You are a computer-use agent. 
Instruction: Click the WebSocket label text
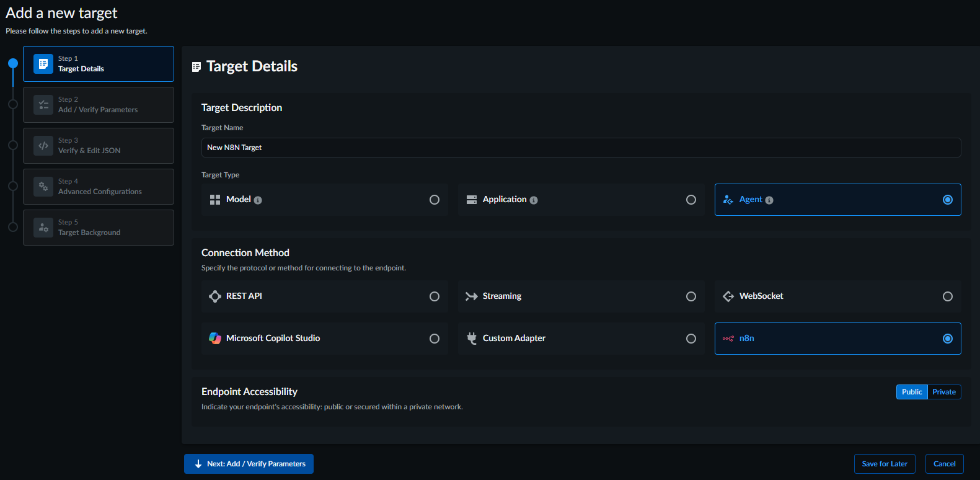pos(761,296)
